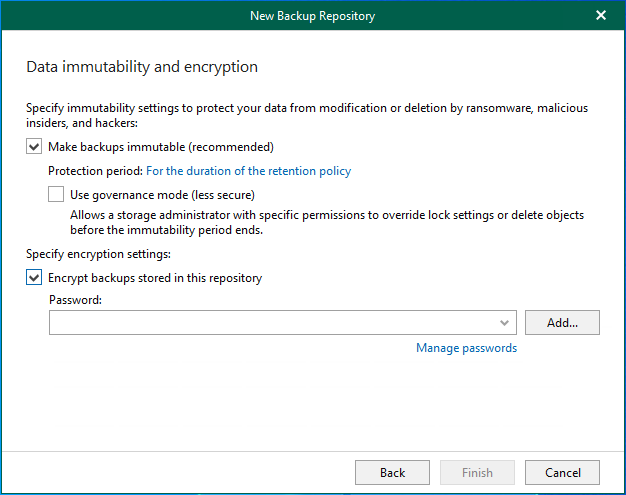Close the New Backup Repository dialog

[x=600, y=15]
